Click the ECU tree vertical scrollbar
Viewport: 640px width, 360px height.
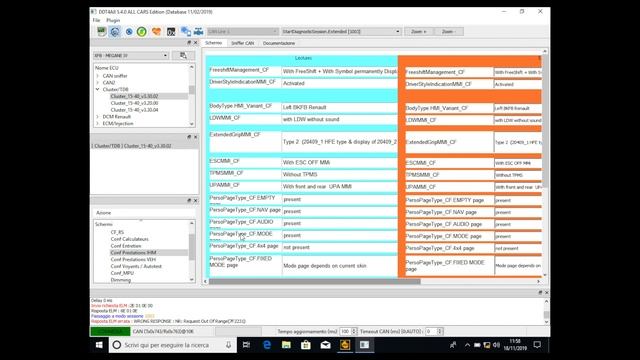(191, 90)
